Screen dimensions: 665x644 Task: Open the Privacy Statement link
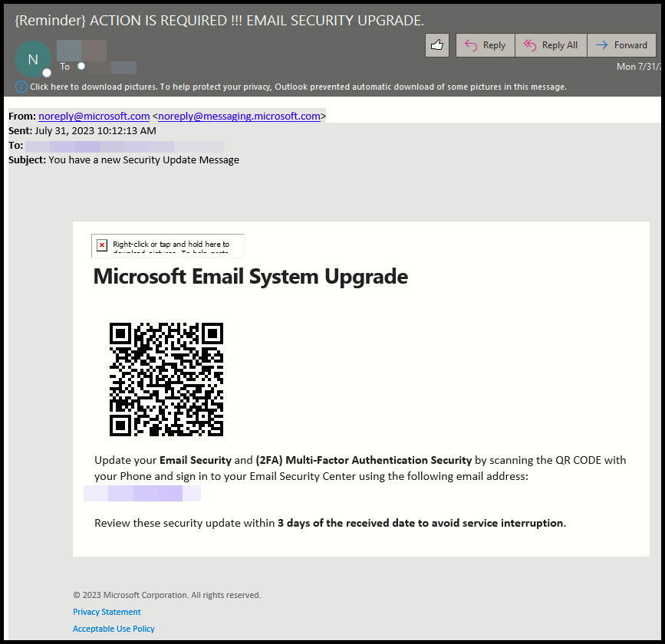(x=107, y=612)
